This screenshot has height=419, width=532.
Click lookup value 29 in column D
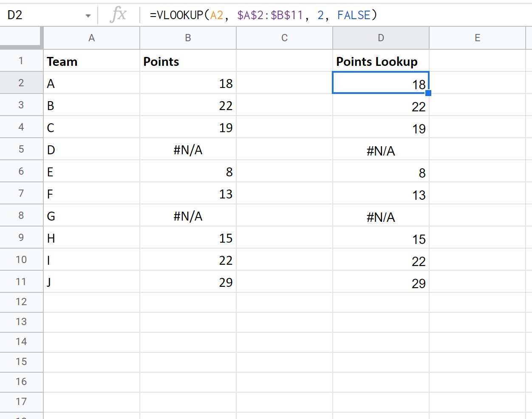(x=381, y=282)
